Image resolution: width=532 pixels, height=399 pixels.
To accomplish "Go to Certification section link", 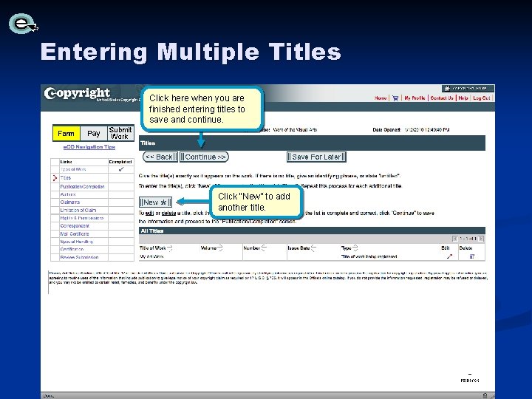I will [72, 250].
